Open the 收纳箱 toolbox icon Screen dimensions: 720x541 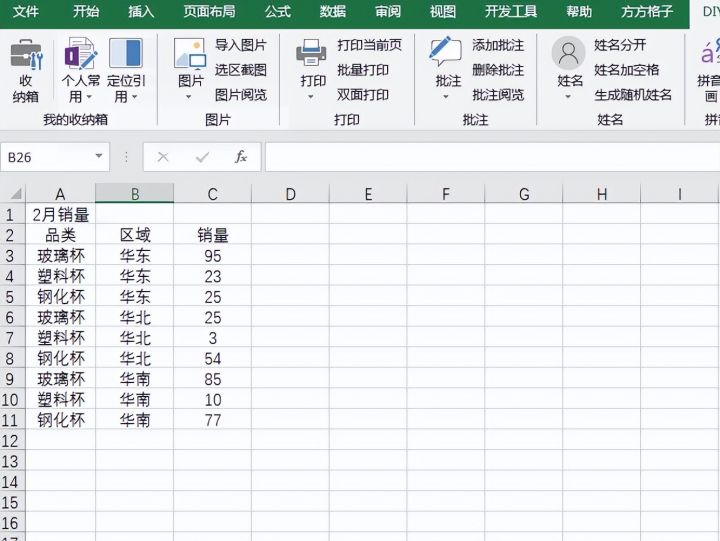(x=26, y=54)
